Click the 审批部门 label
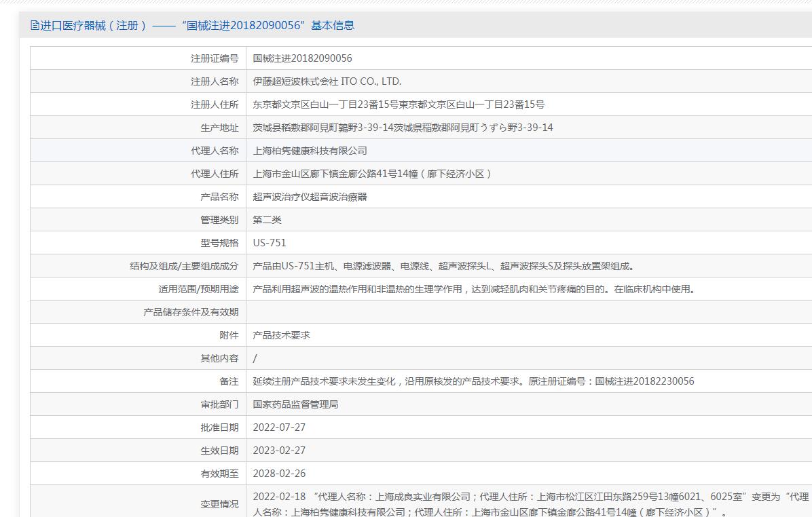The image size is (812, 517). point(219,404)
